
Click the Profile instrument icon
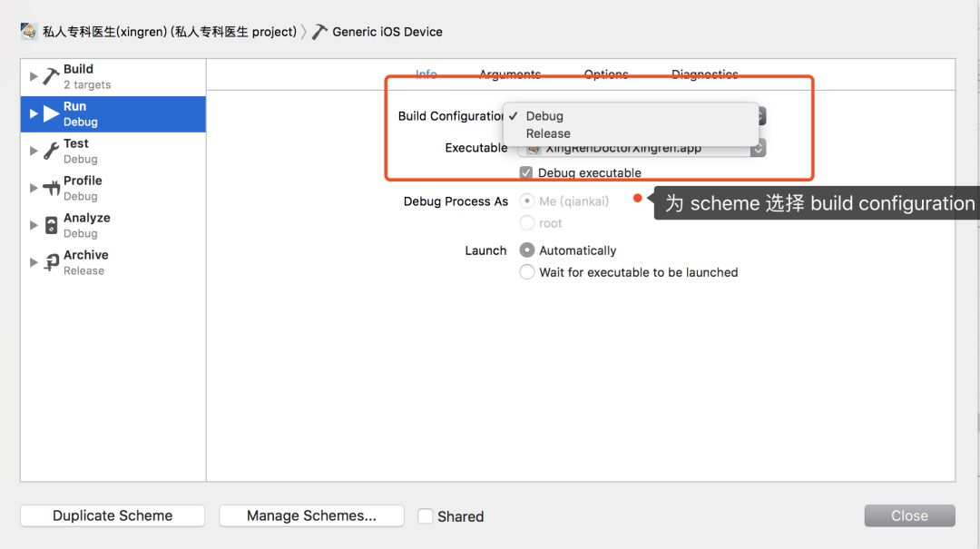(51, 188)
